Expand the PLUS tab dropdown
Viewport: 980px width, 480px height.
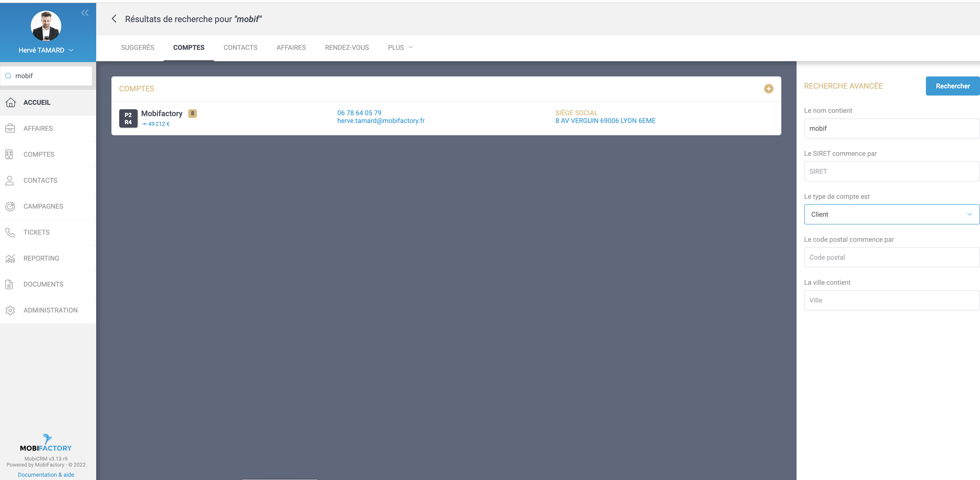click(x=400, y=47)
